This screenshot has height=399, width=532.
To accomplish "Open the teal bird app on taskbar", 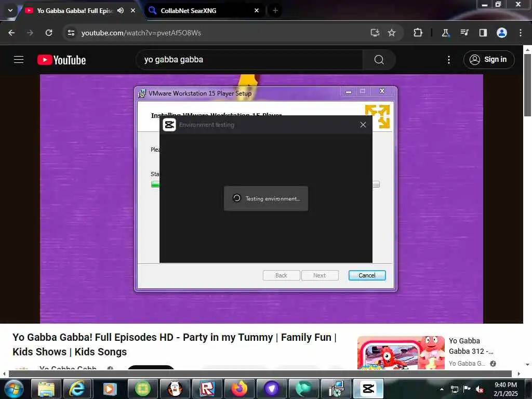I will pyautogui.click(x=303, y=389).
